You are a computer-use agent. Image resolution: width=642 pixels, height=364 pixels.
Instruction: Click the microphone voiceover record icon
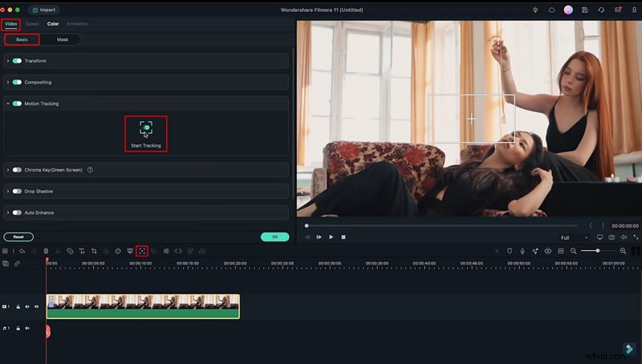pos(522,251)
